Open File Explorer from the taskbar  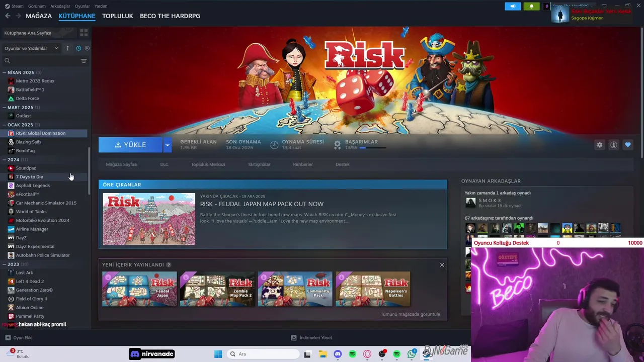[323, 354]
